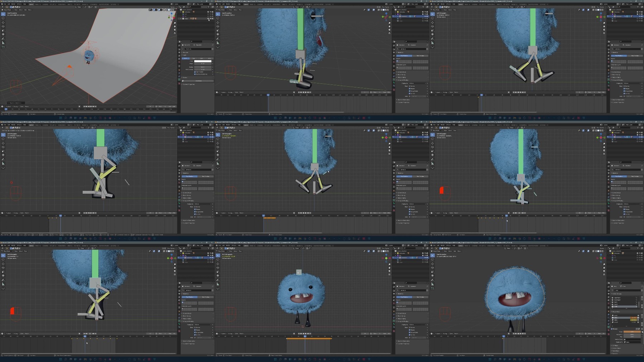Jump to timeline end in gray backdrop window
This screenshot has height=362, width=644.
tap(96, 106)
